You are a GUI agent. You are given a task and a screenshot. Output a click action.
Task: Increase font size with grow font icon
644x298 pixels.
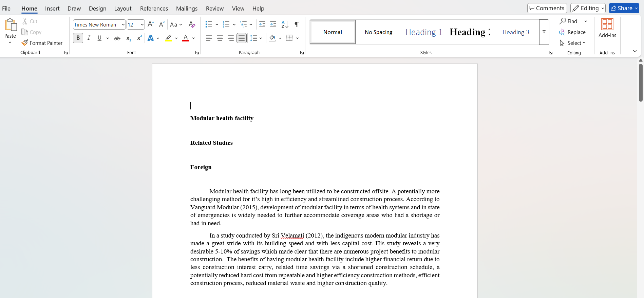coord(151,24)
